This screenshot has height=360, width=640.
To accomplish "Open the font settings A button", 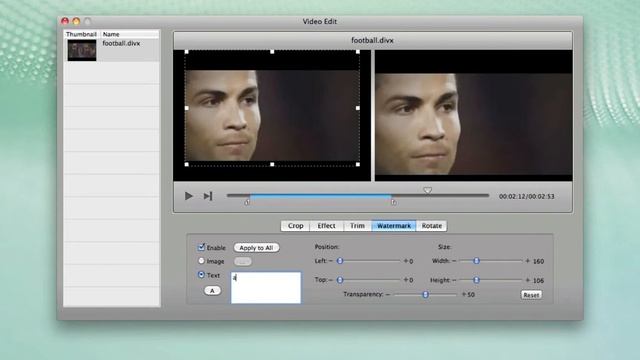I will click(212, 291).
